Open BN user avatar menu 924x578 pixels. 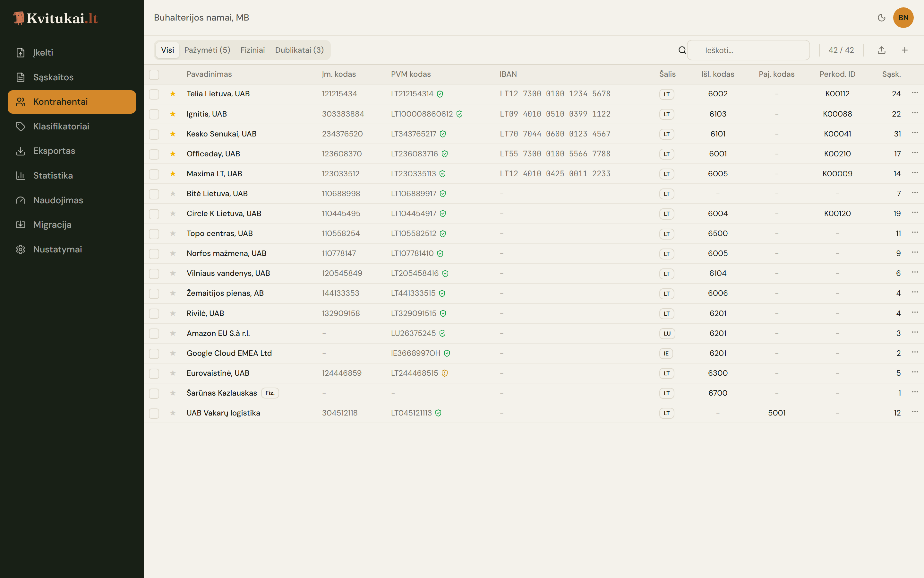tap(903, 18)
